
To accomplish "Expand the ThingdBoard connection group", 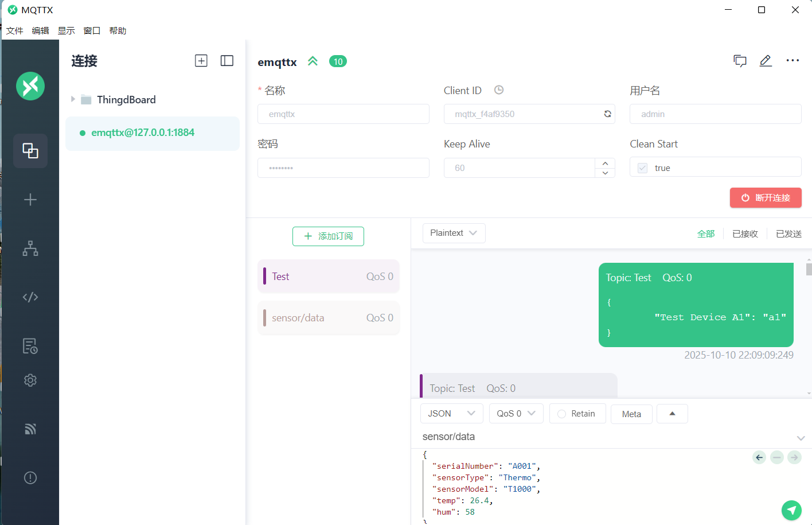I will click(73, 99).
